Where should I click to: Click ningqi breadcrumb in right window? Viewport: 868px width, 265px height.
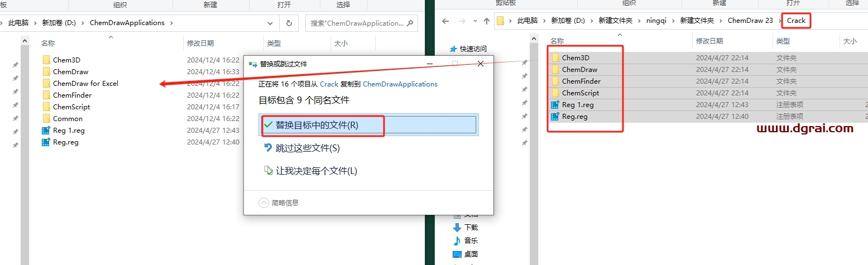pyautogui.click(x=656, y=21)
